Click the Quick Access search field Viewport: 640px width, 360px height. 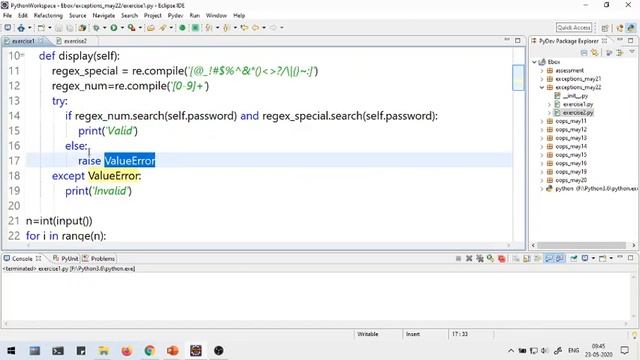(574, 28)
